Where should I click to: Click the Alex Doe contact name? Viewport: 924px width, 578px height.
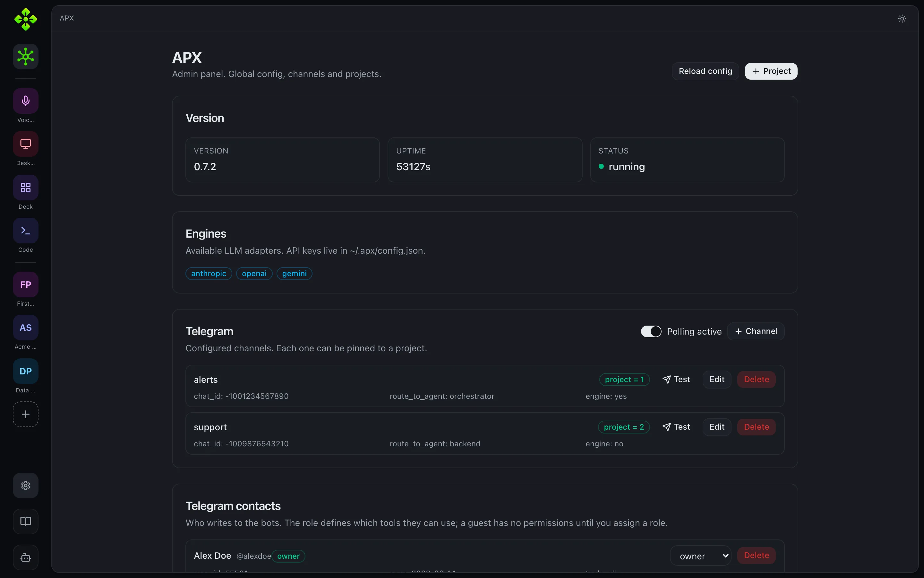pyautogui.click(x=212, y=556)
